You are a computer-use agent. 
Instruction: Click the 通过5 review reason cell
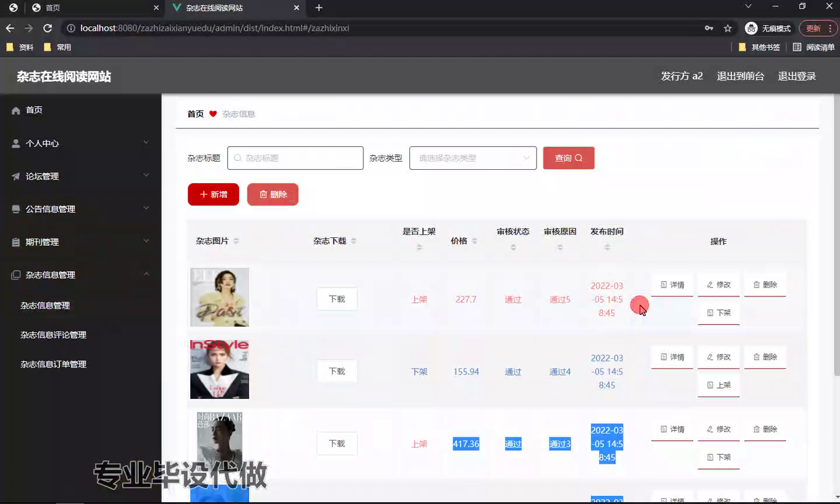click(560, 300)
